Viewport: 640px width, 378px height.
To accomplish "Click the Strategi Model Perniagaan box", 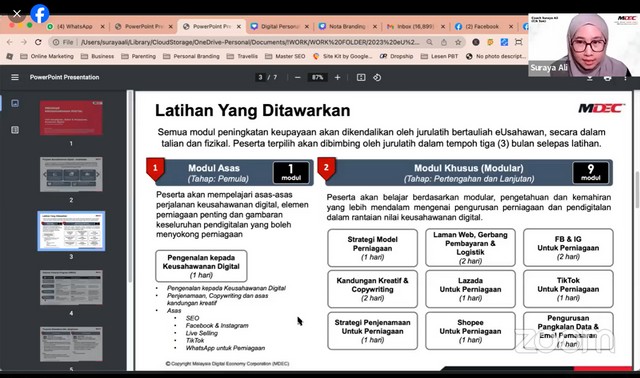I will [x=372, y=248].
